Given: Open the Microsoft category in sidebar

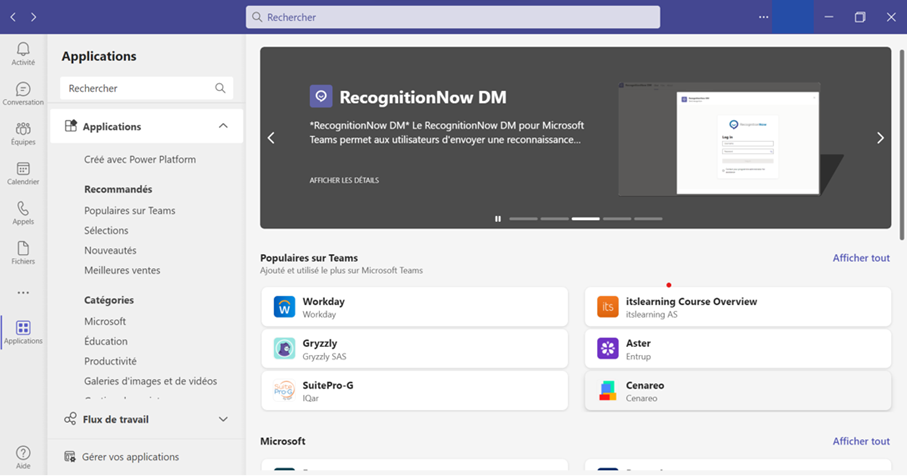Looking at the screenshot, I should click(105, 321).
